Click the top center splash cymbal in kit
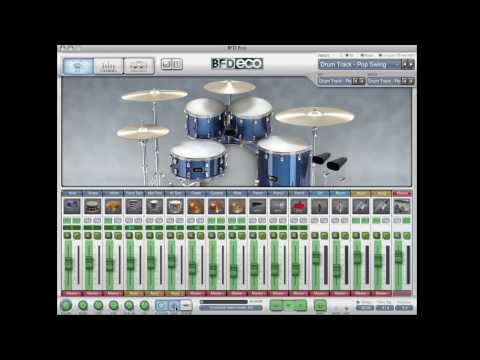Screen dimensions: 480x360 point(230,87)
